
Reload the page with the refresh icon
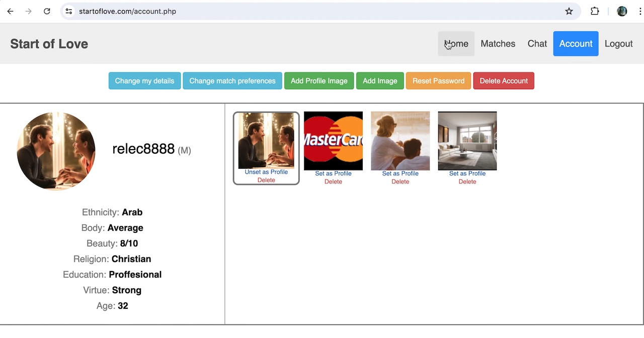47,11
